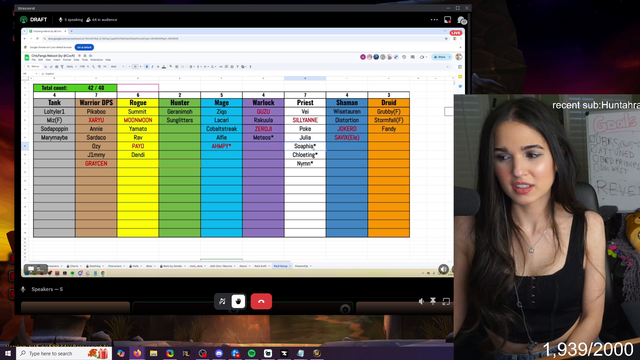Open Copilot icon on the taskbar

click(121, 353)
